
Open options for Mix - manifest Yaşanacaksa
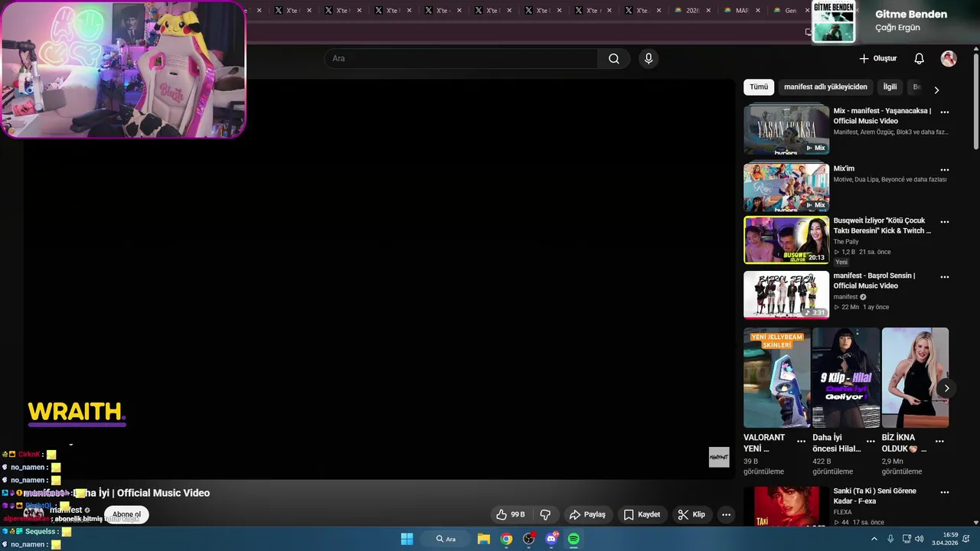945,112
